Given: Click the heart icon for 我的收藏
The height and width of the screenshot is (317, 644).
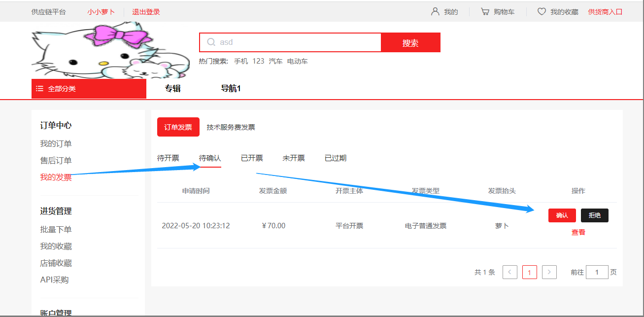Looking at the screenshot, I should (x=542, y=11).
